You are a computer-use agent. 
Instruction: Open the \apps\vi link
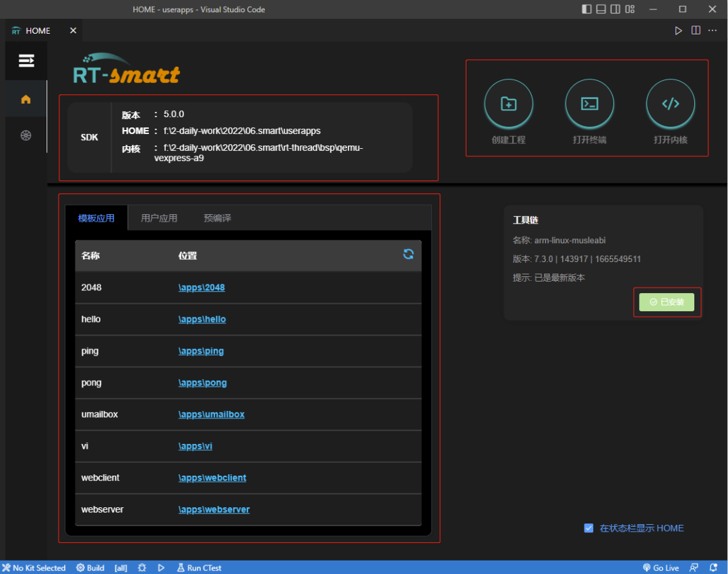pyautogui.click(x=195, y=446)
